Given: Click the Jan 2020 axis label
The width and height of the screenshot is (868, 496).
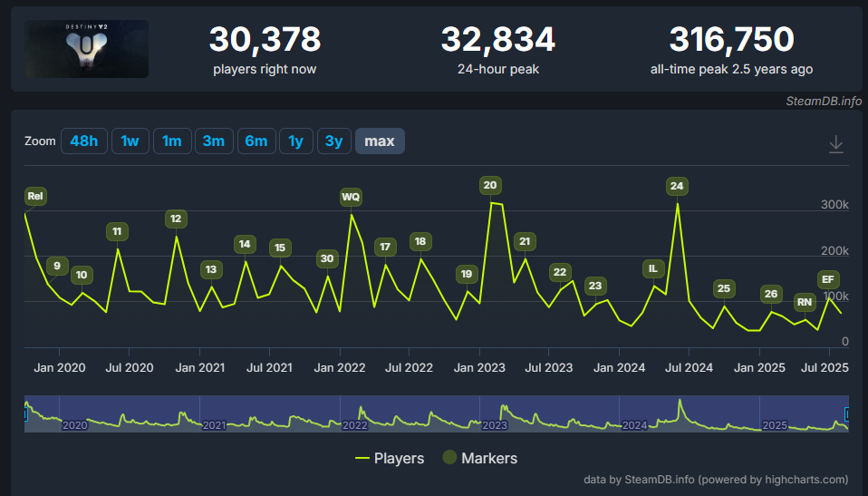Looking at the screenshot, I should tap(59, 368).
